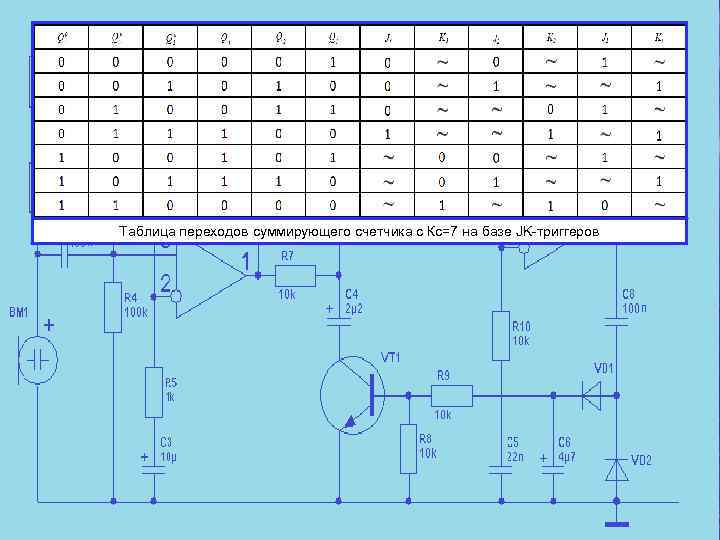Select capacitor C3 10µ

(x=154, y=469)
